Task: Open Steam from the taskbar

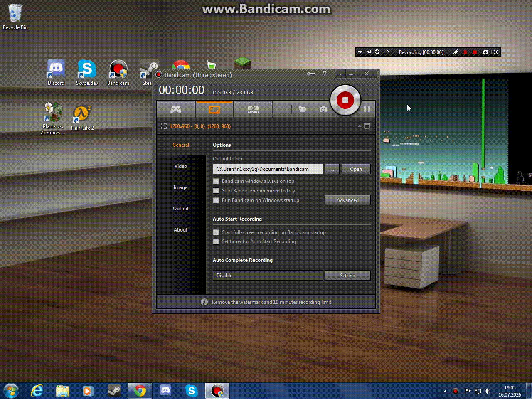Action: pyautogui.click(x=114, y=391)
